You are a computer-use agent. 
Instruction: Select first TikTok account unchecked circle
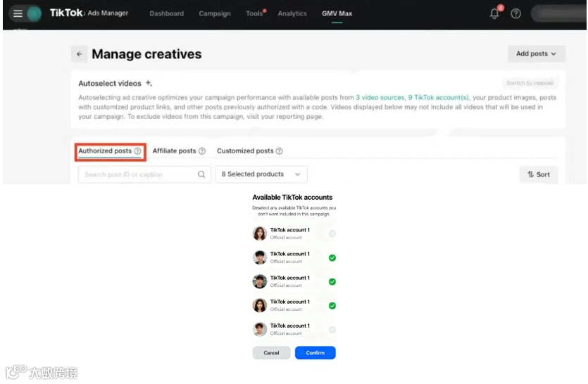tap(332, 233)
